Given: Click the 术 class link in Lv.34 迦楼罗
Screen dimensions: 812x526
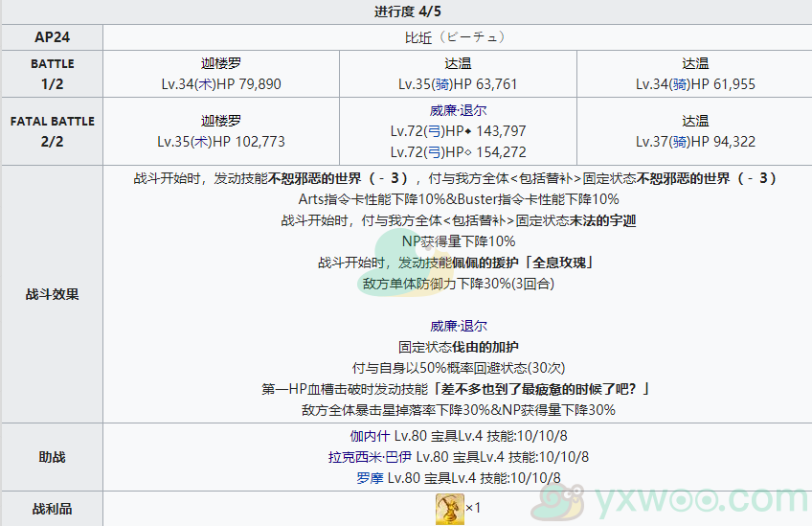Looking at the screenshot, I should pyautogui.click(x=207, y=84).
